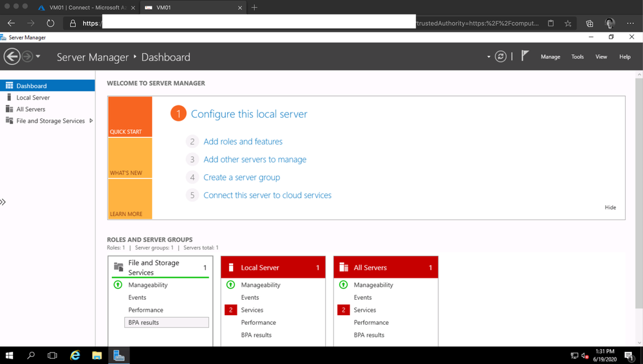Expand File and Storage Services arrow
Image resolution: width=643 pixels, height=364 pixels.
pos(91,120)
